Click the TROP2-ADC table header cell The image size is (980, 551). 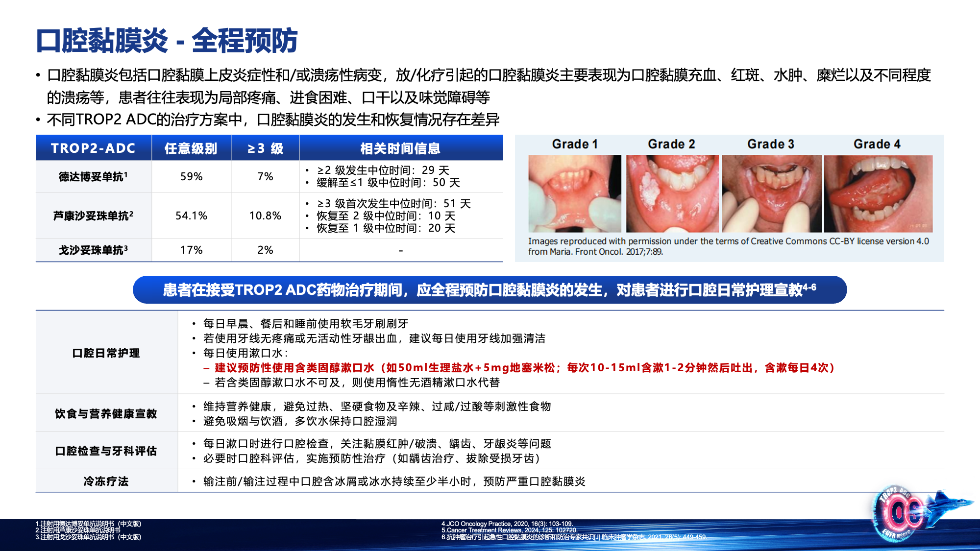point(93,148)
